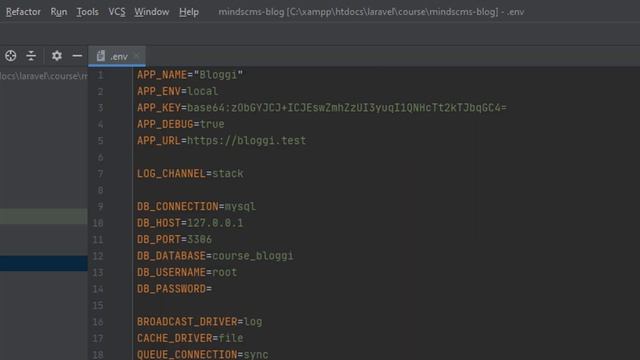This screenshot has height=360, width=640.
Task: Click the DB_USERNAME=root line
Action: 187,272
